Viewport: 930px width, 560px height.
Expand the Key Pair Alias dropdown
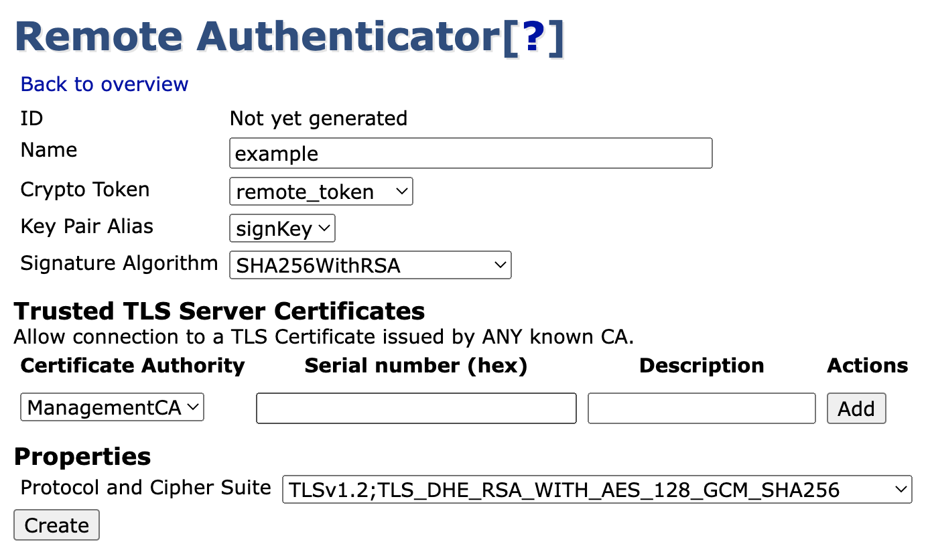pos(282,228)
